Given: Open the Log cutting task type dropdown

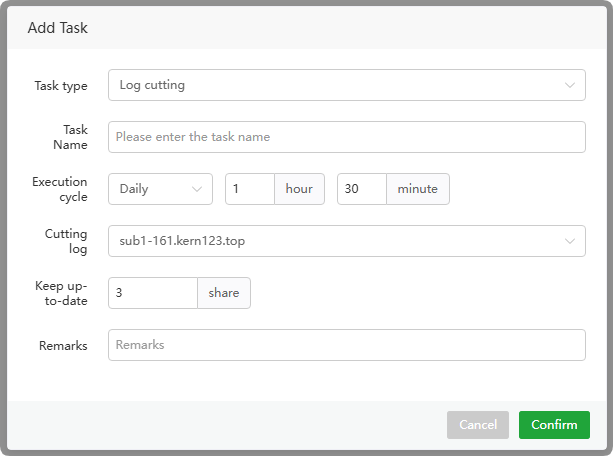Looking at the screenshot, I should pos(340,85).
